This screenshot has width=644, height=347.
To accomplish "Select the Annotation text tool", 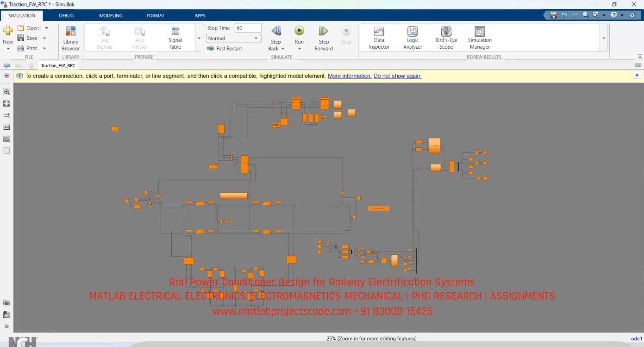I will coord(6,127).
